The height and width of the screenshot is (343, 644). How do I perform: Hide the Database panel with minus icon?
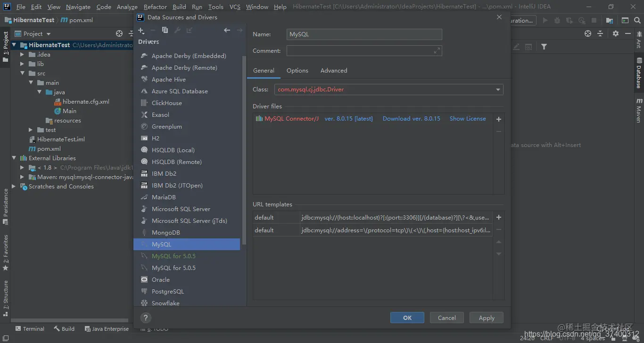click(x=628, y=33)
